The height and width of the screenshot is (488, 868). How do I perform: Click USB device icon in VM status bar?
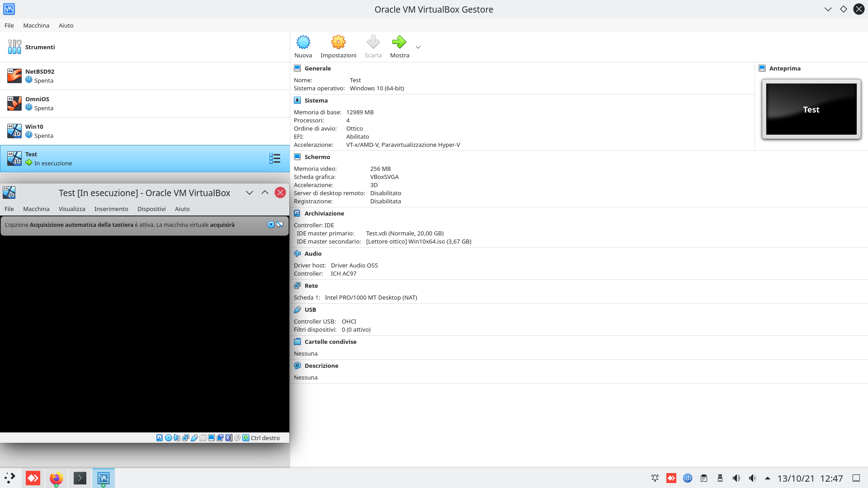194,438
